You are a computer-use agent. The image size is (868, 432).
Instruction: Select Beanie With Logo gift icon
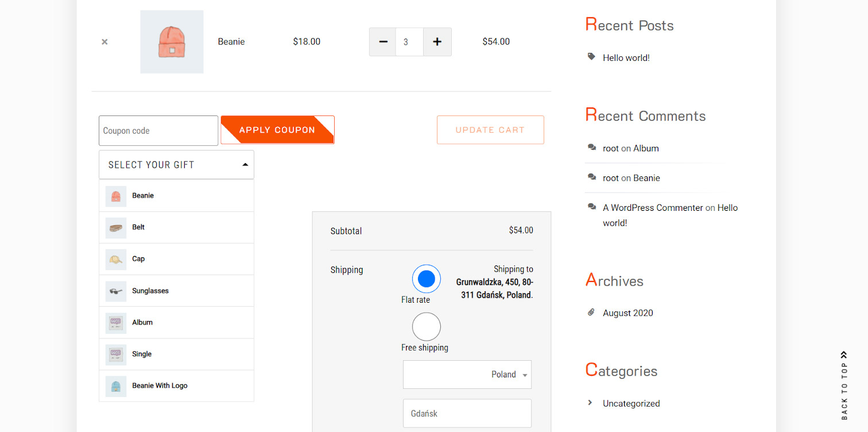click(116, 386)
